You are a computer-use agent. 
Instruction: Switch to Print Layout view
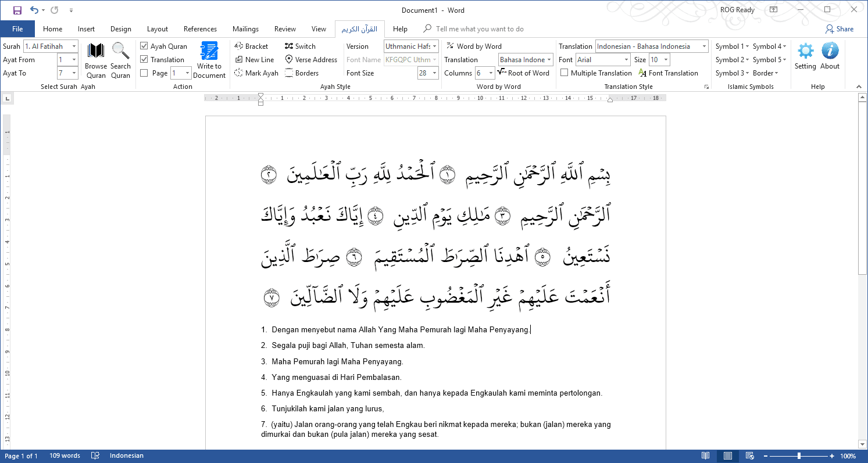coord(727,456)
